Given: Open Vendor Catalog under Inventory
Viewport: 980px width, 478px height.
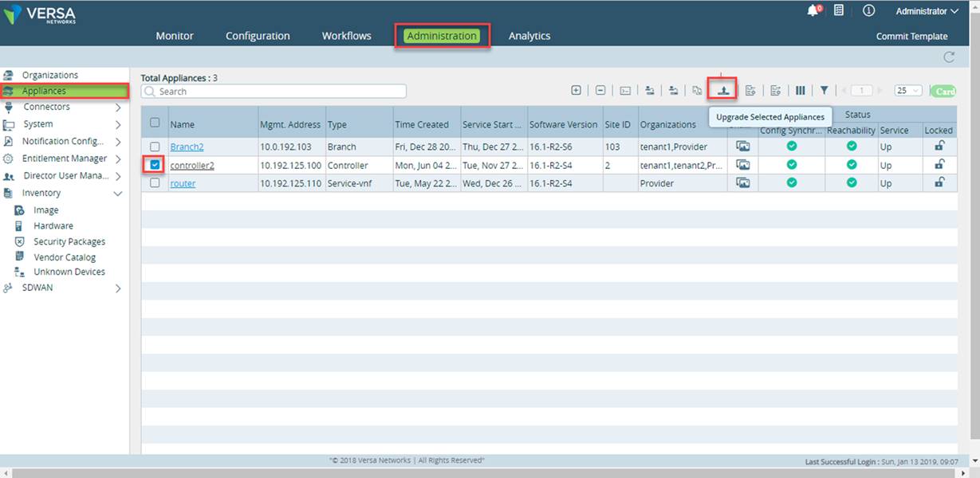Looking at the screenshot, I should click(65, 257).
